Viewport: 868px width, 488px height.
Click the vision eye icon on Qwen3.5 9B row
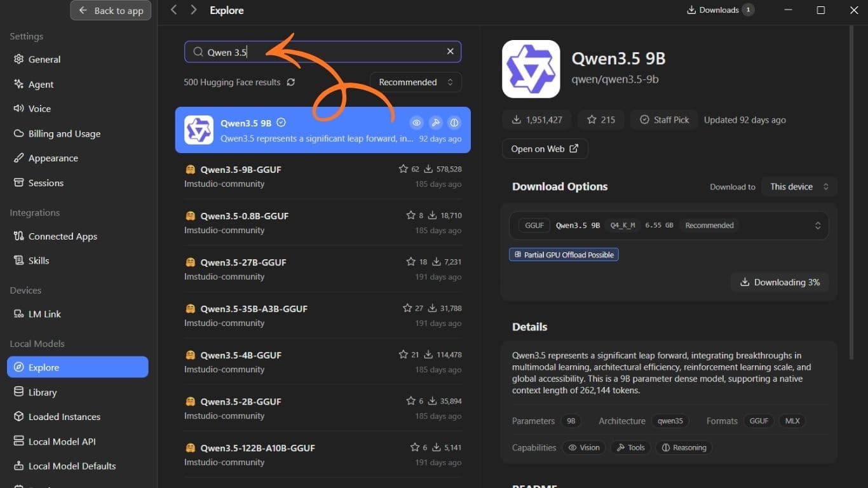click(416, 123)
